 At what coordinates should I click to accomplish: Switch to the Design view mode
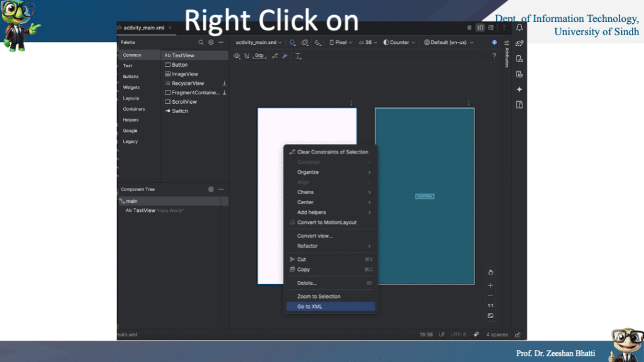point(491,28)
